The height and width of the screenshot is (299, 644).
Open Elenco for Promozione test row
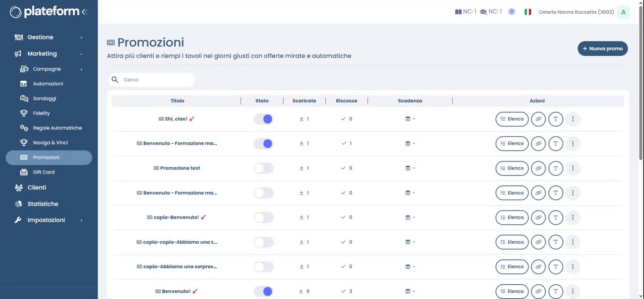(512, 168)
